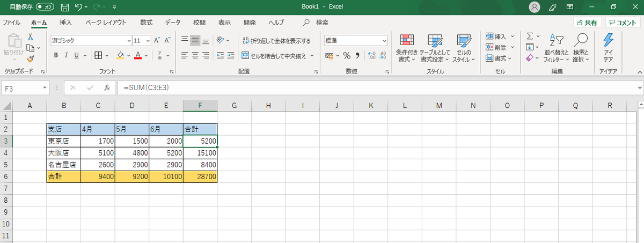Screen dimensions: 644x243
Task: Toggle Wrap Text (折り返して全体を表示する)
Action: (276, 40)
